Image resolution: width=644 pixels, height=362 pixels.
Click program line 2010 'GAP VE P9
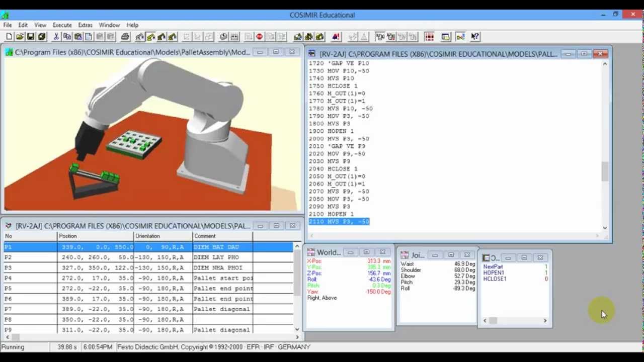click(337, 146)
